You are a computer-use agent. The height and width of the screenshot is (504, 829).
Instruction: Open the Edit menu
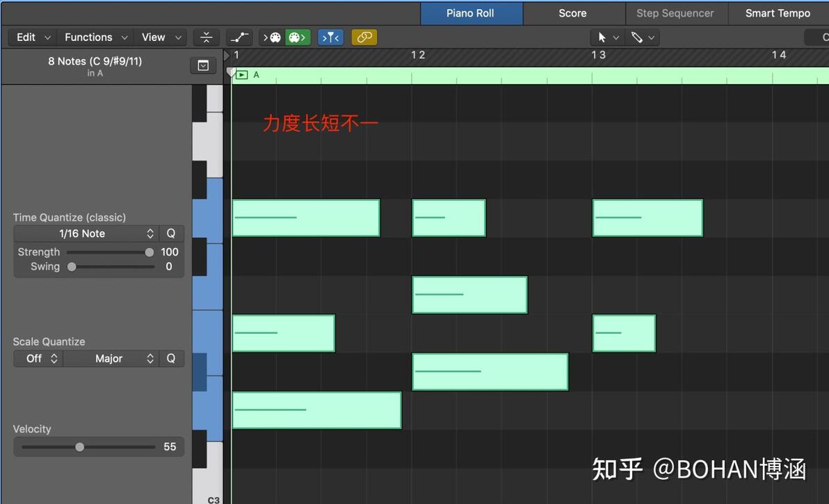point(32,38)
